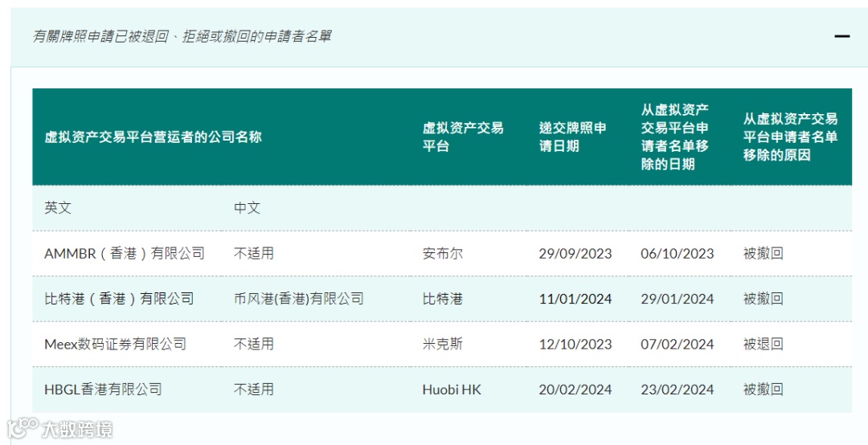
Task: Click 被撤回 in the AMMBR row
Action: [x=763, y=254]
